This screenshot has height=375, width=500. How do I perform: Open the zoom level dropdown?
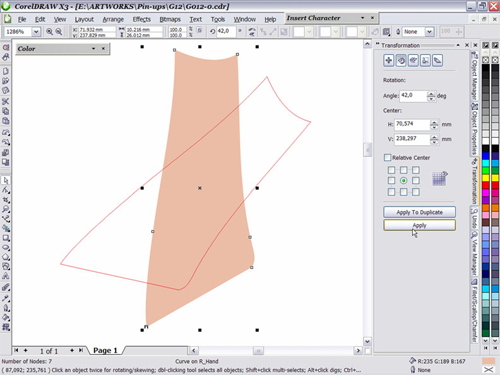(x=36, y=32)
